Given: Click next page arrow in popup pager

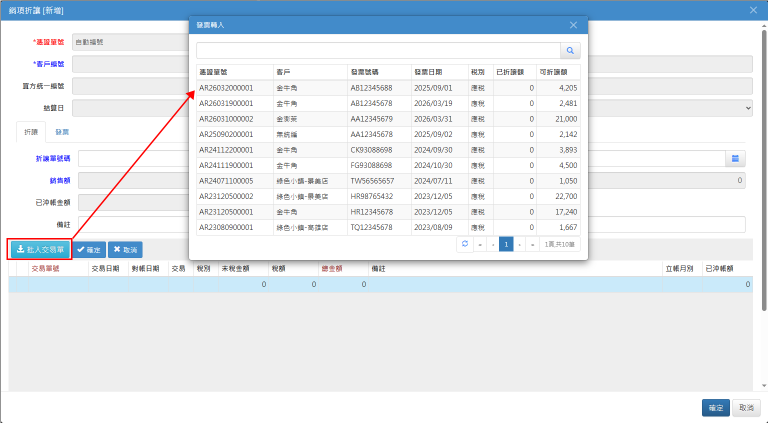Looking at the screenshot, I should [520, 244].
